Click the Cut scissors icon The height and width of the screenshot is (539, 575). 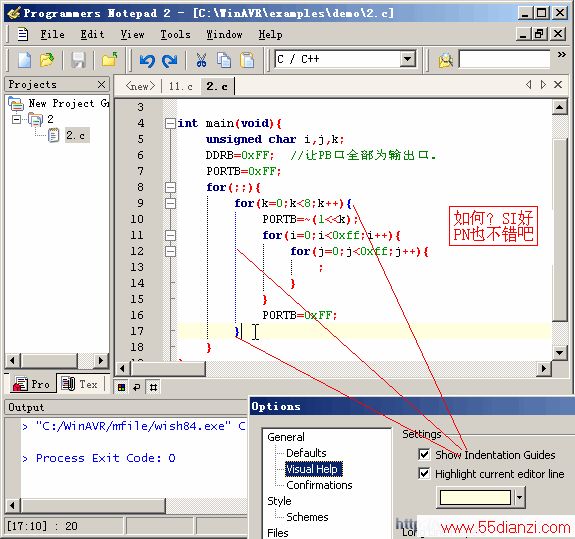201,60
